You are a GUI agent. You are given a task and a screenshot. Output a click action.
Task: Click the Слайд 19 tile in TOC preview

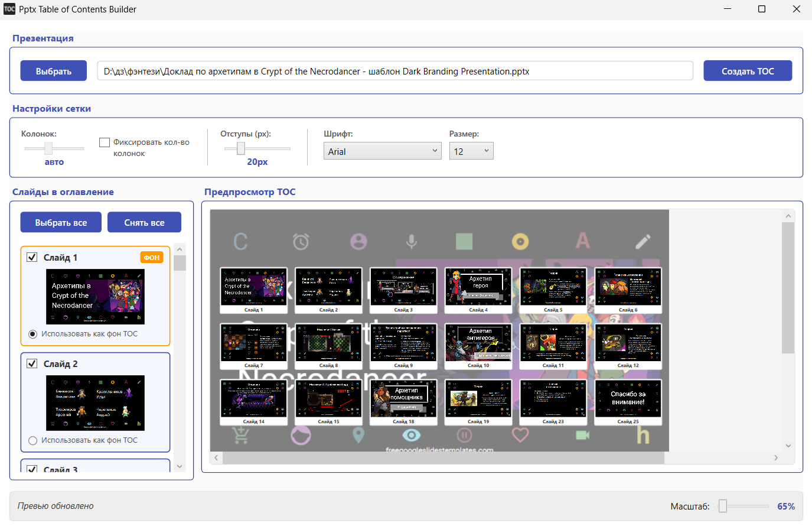478,402
